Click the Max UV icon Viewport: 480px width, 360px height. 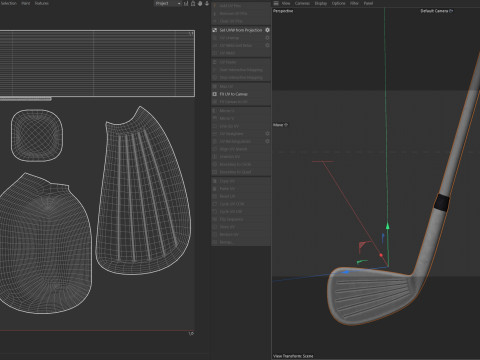pyautogui.click(x=215, y=86)
